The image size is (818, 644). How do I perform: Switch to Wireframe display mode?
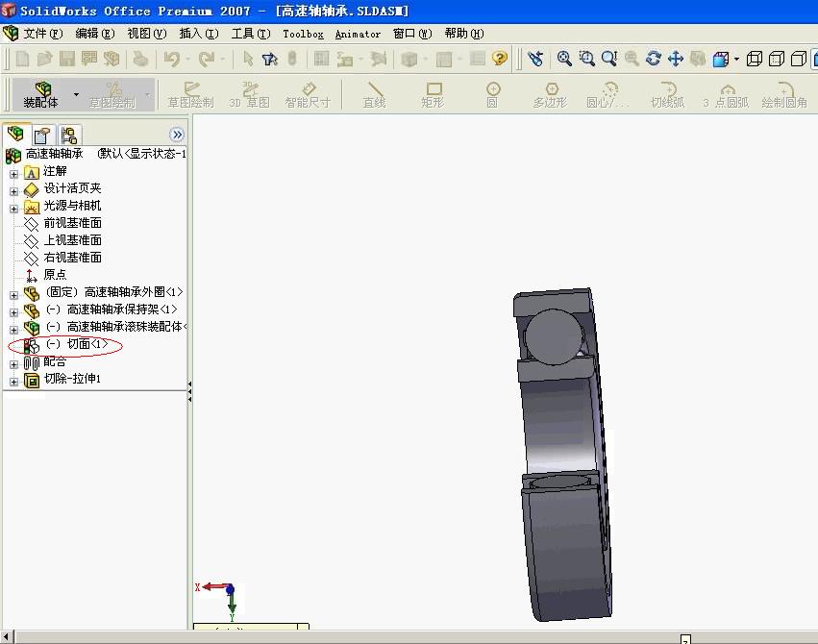755,59
